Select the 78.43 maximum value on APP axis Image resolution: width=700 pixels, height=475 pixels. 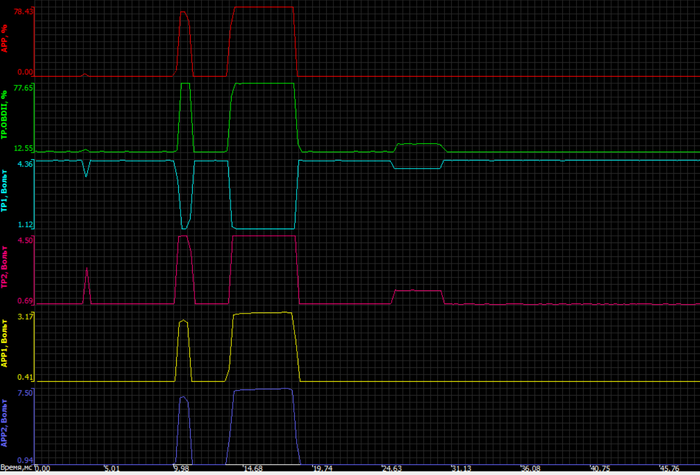click(23, 12)
